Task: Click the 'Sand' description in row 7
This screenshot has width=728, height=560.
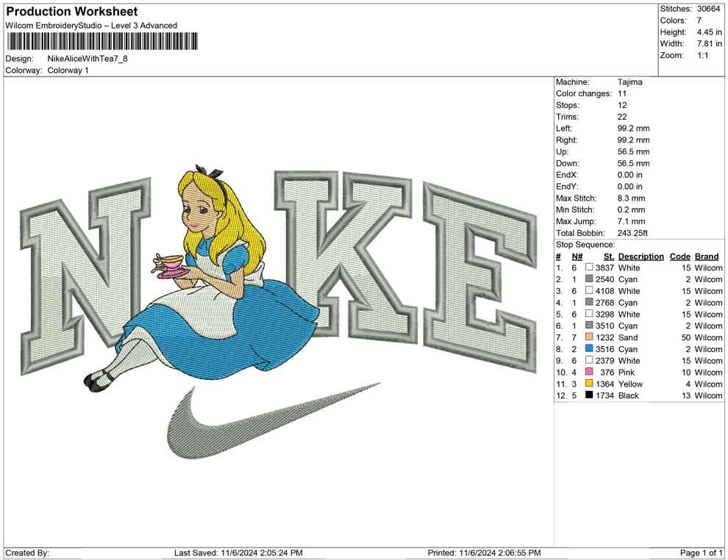Action: pyautogui.click(x=628, y=337)
